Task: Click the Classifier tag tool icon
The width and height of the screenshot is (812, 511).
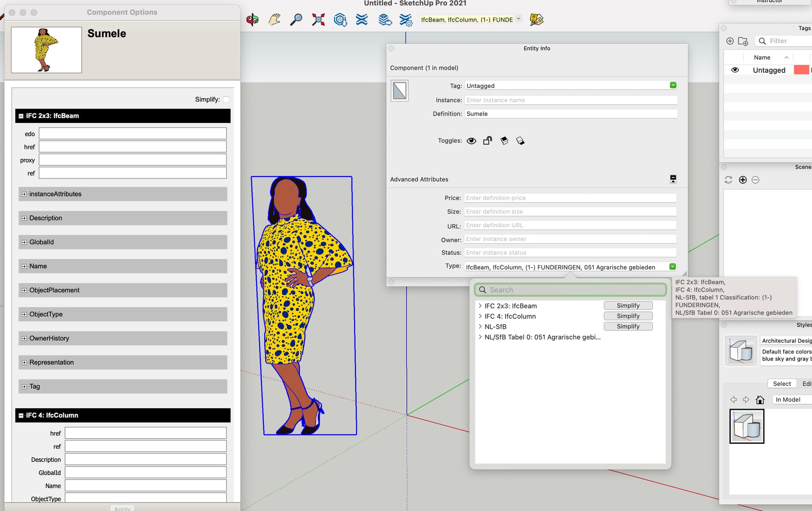Action: coord(536,19)
